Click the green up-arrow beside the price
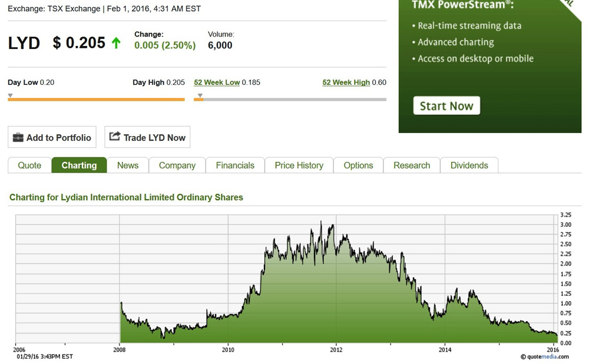Viewport: 589px width, 364px height. pyautogui.click(x=116, y=43)
